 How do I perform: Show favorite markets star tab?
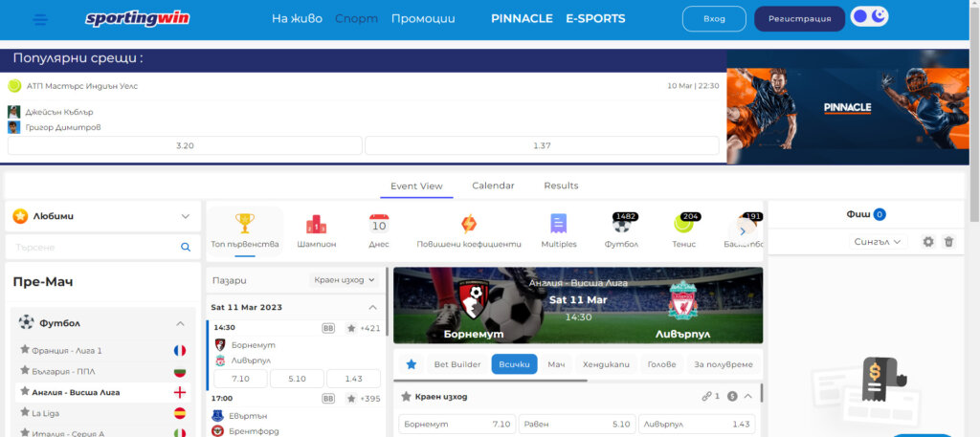(x=412, y=364)
